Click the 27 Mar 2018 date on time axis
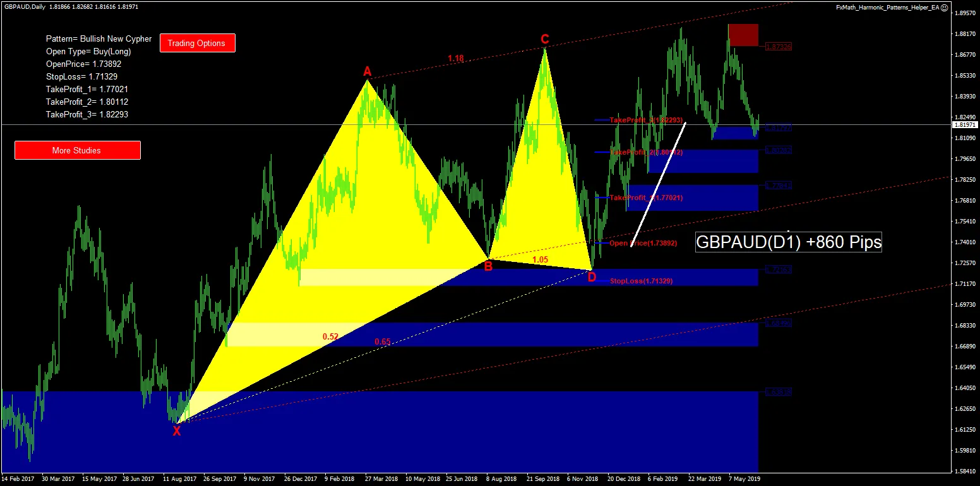This screenshot has width=980, height=486. (x=380, y=479)
